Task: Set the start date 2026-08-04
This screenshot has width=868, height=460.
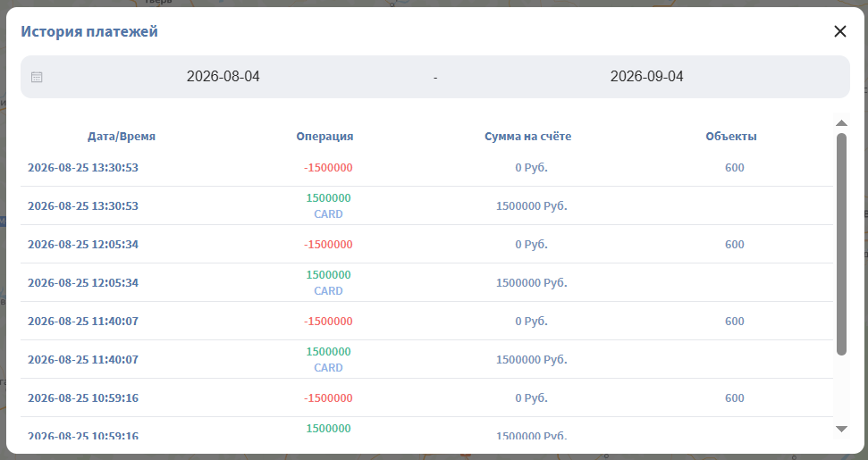Action: tap(223, 76)
